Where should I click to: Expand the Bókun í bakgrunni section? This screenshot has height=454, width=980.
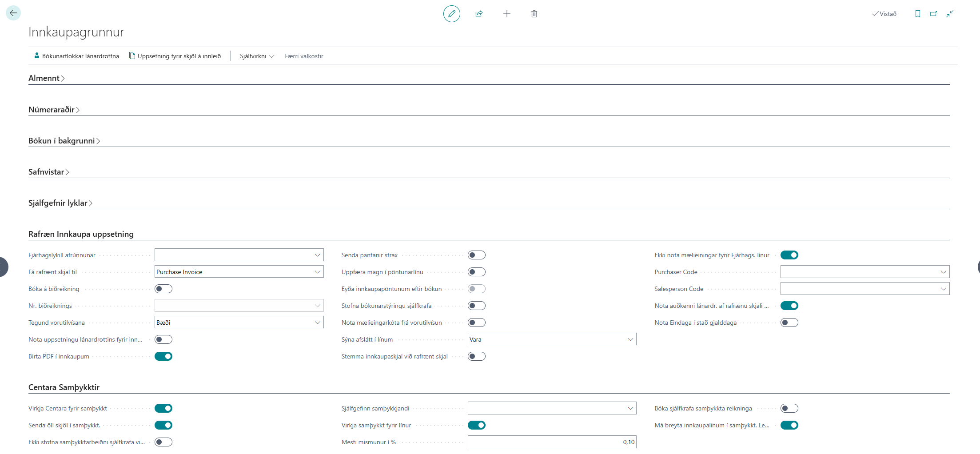[64, 141]
